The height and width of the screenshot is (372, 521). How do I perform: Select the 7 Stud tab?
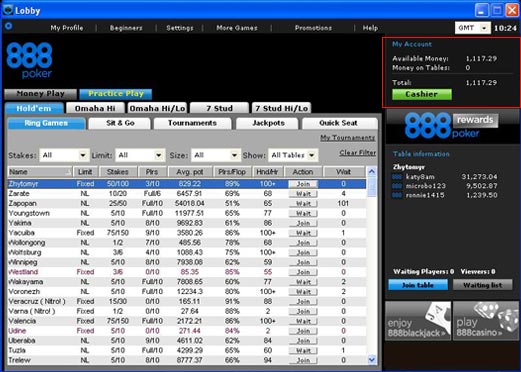click(219, 108)
